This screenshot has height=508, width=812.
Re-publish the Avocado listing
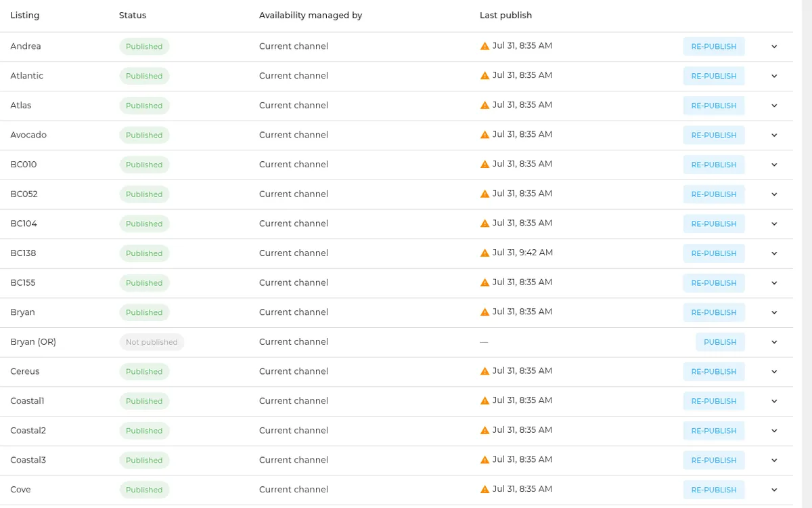click(714, 135)
